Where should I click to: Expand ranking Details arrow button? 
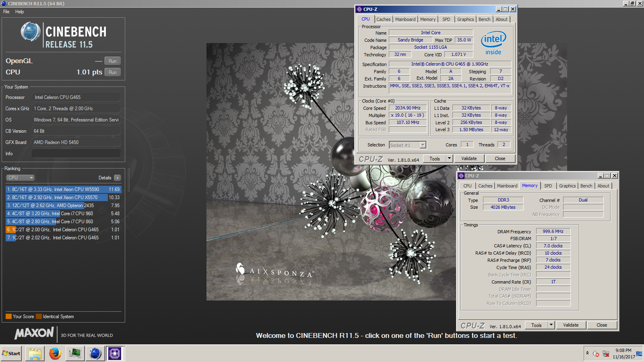coord(118,178)
